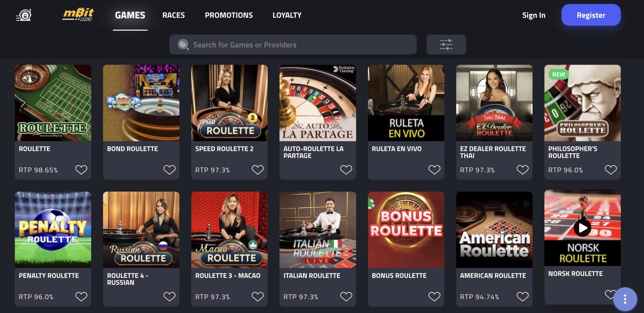Click the search magnifier icon
Image resolution: width=644 pixels, height=313 pixels.
click(x=183, y=45)
